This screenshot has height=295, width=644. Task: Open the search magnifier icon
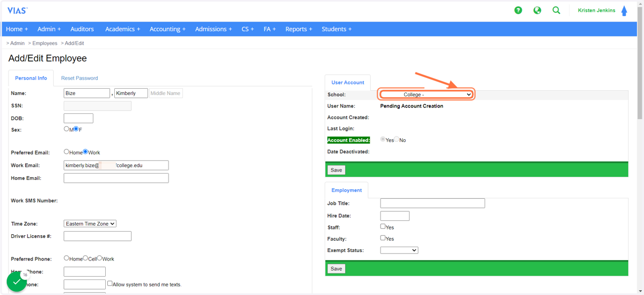(557, 10)
